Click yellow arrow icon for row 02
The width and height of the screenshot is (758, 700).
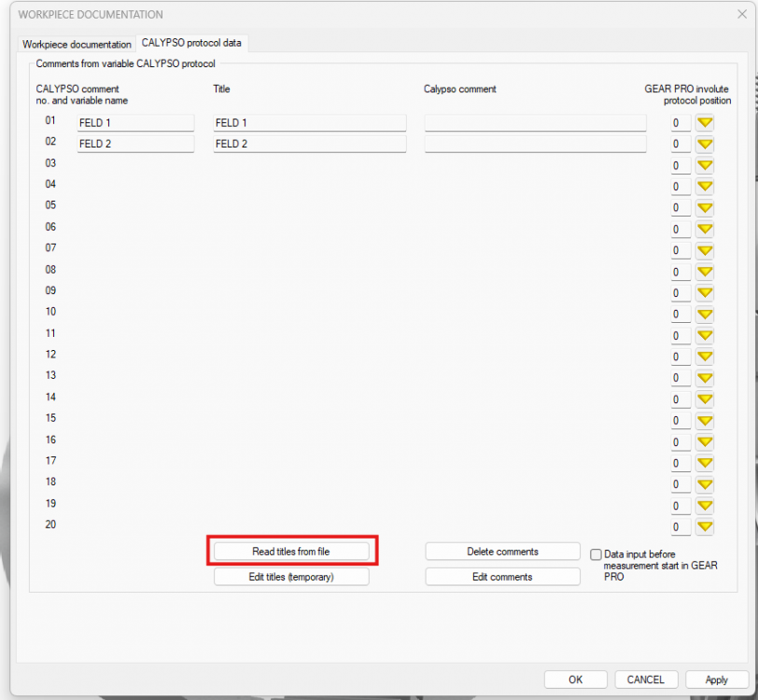point(705,145)
